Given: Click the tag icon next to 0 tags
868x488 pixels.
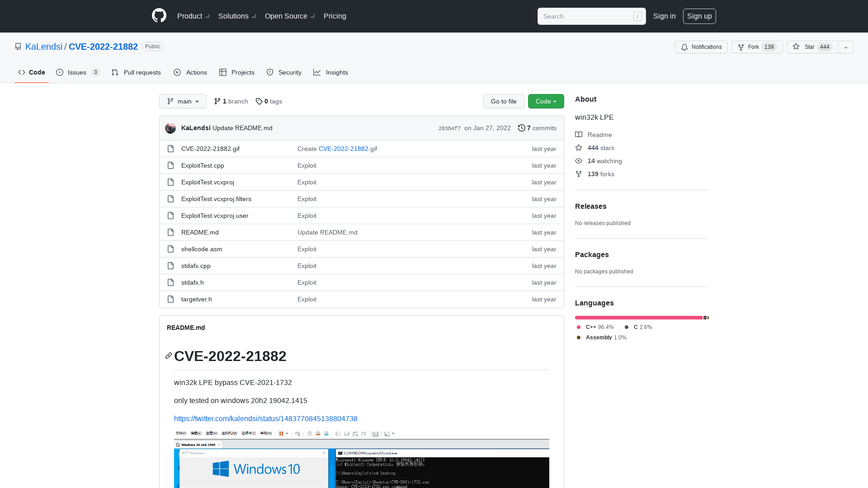Looking at the screenshot, I should (x=259, y=101).
